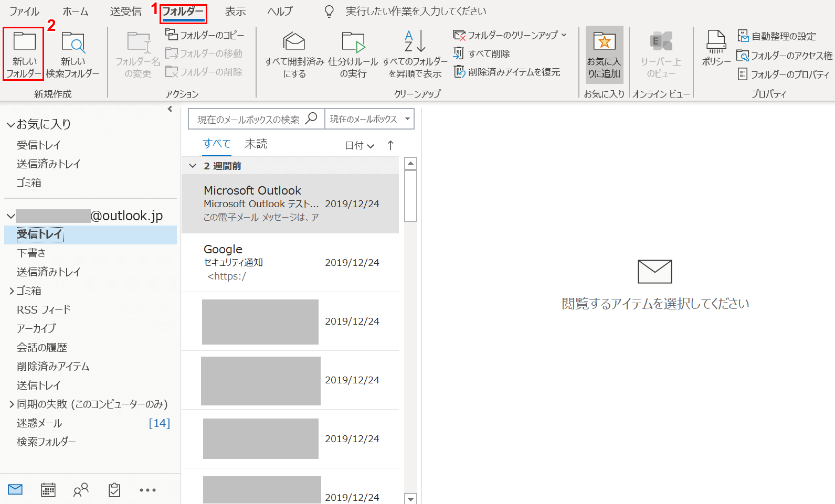Open People contacts icon in bottom bar
The image size is (835, 504).
coord(81,490)
